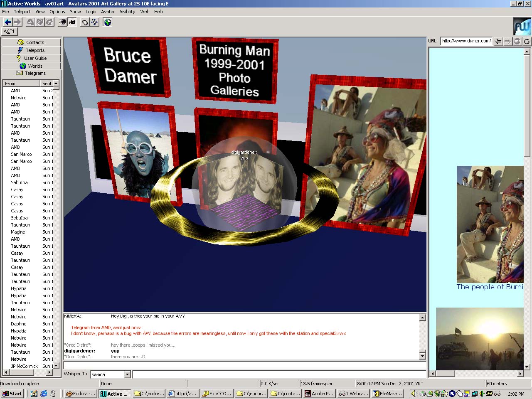
Task: Click the web browser Stop icon
Action: 517,41
